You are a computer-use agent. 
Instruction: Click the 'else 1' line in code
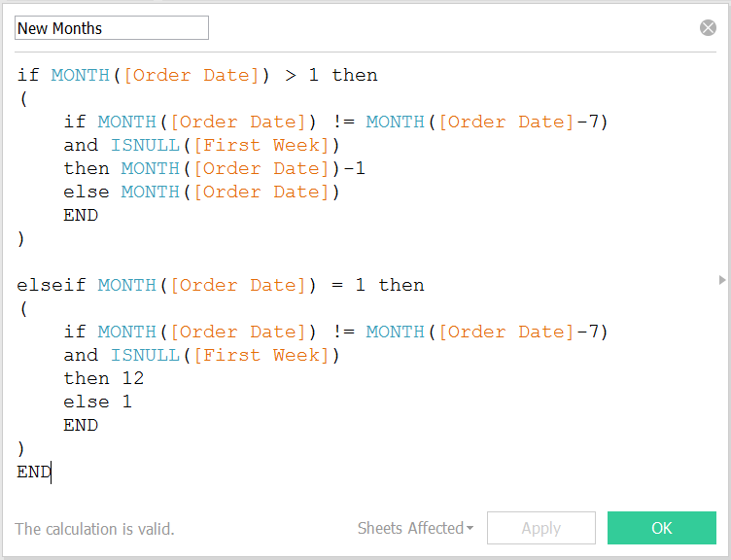coord(97,402)
